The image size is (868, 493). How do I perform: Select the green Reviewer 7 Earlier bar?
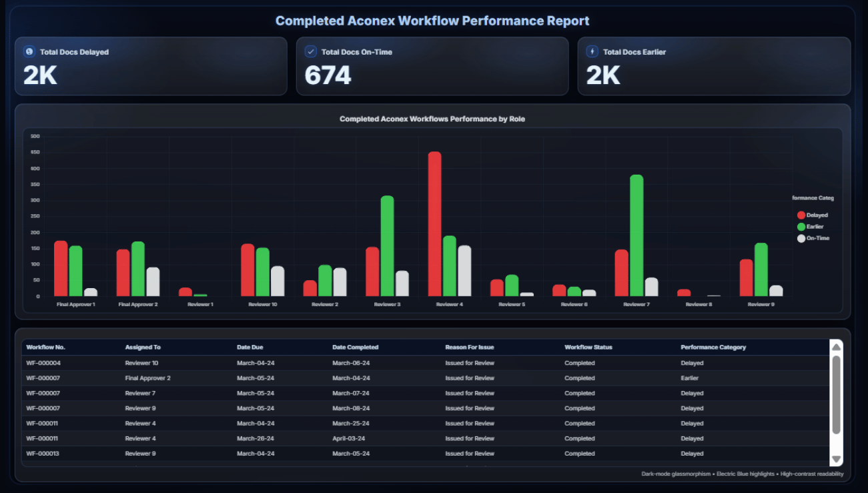(636, 235)
